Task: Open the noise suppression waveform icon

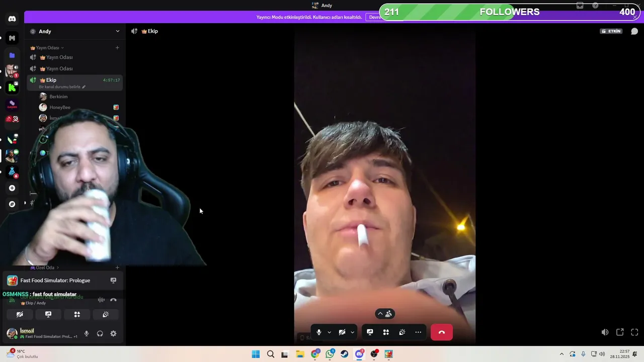Action: coord(101,300)
